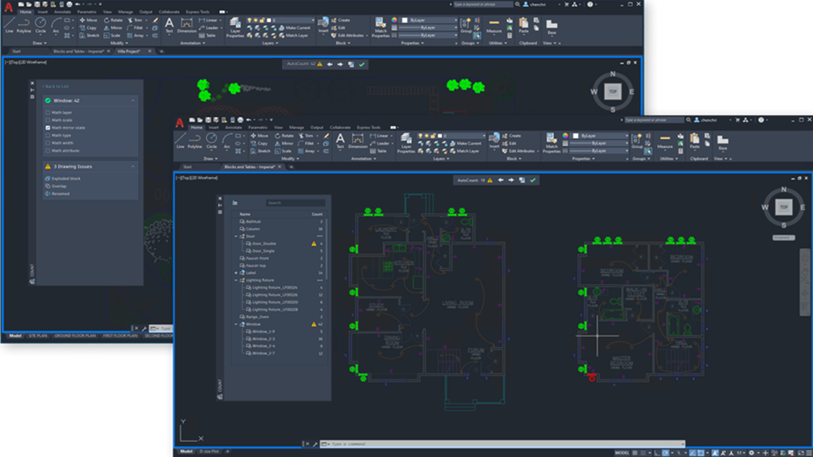Screen dimensions: 813x457
Task: Click Table tool in front window's Annotation panel
Action: click(379, 151)
